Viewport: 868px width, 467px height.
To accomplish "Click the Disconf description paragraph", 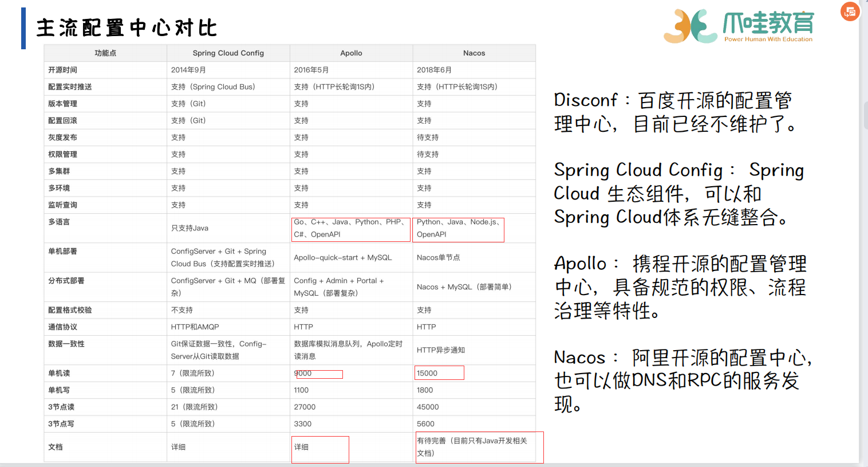I will [676, 112].
